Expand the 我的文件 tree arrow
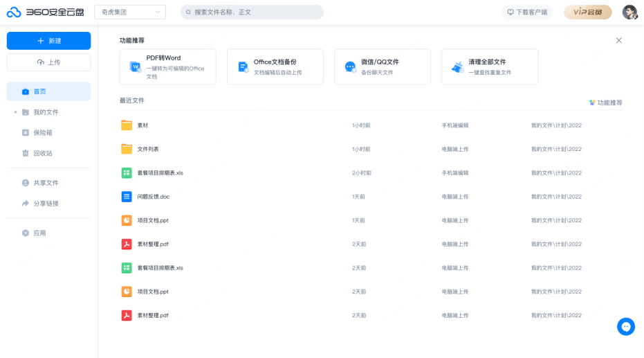The height and width of the screenshot is (358, 644). [16, 111]
